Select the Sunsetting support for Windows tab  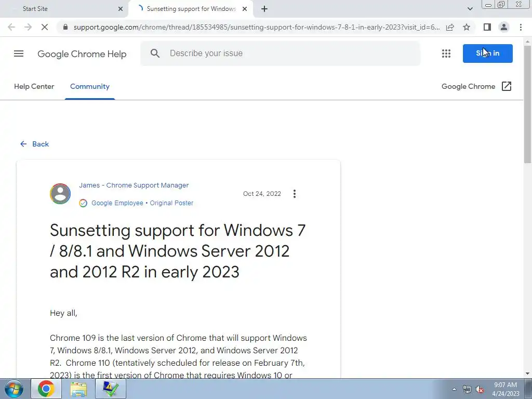point(190,9)
